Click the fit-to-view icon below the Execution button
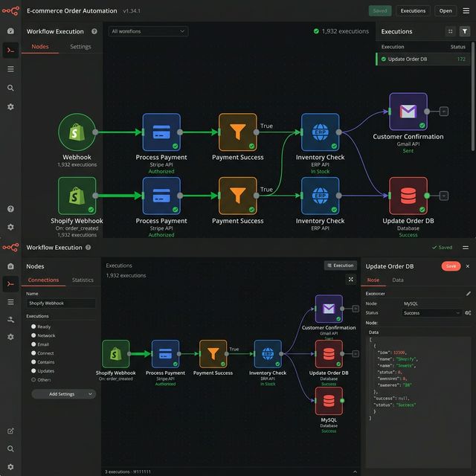This screenshot has width=476, height=476. pos(350,280)
